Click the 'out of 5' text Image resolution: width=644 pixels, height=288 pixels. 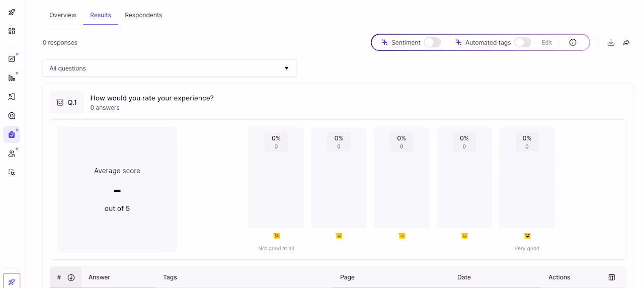tap(117, 208)
